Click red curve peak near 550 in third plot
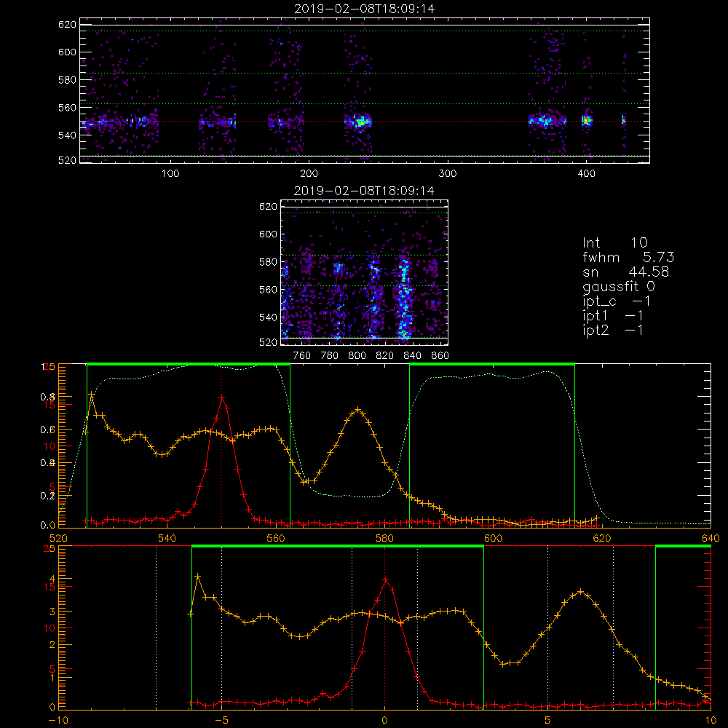Screen dimensions: 728x728 222,397
